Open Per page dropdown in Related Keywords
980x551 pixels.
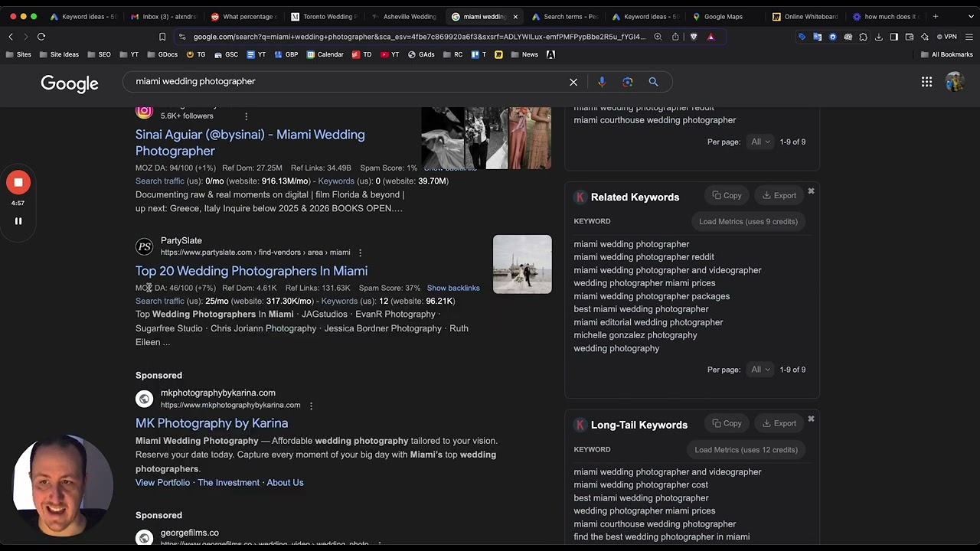click(760, 370)
